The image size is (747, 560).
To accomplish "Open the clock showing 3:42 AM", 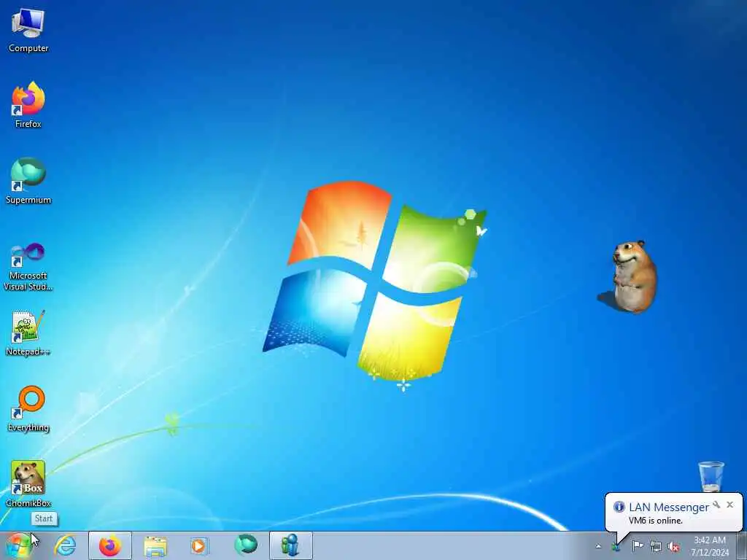I will [x=710, y=545].
